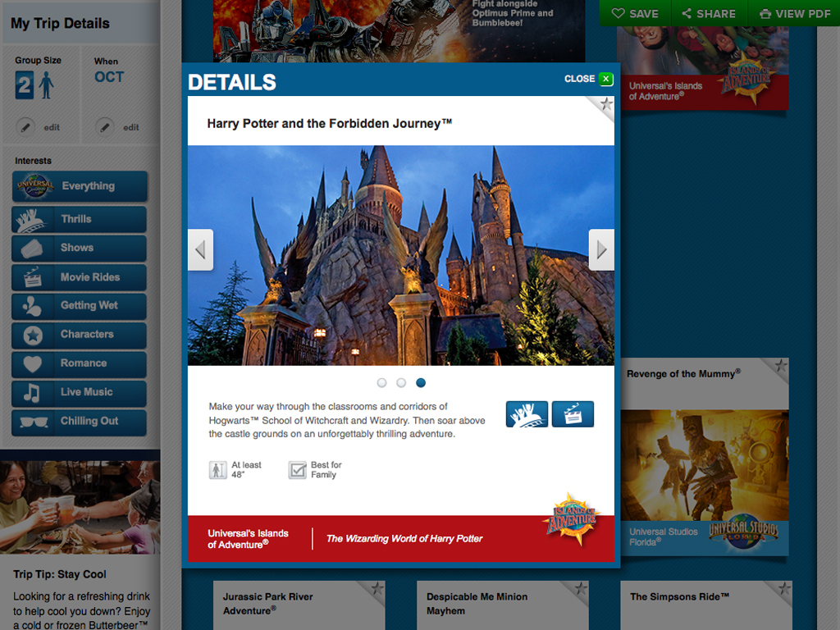
Task: Click Universal's Islands of Adventure footer text
Action: 248,539
